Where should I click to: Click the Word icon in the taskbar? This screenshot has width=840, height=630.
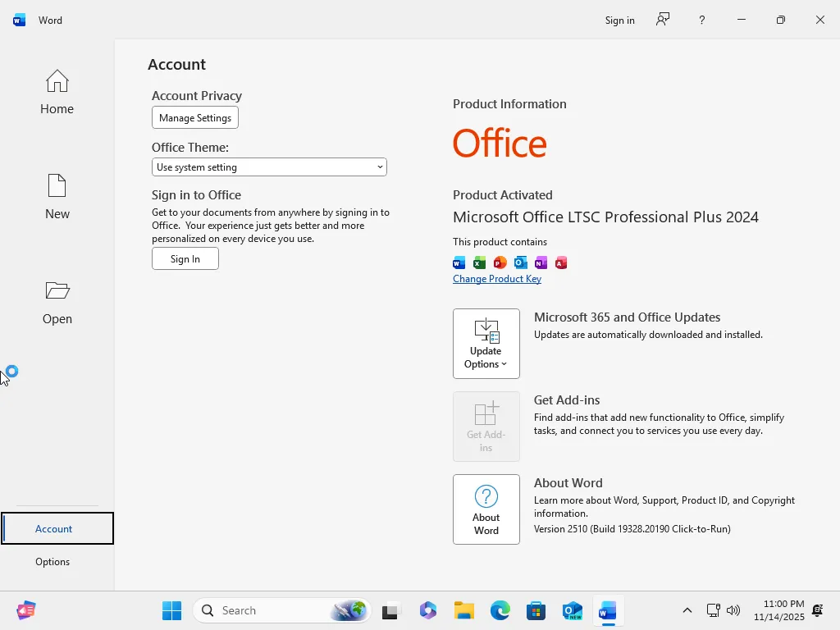click(608, 610)
